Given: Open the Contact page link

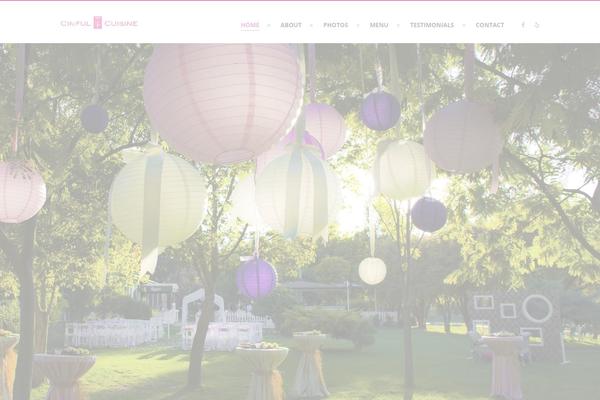Looking at the screenshot, I should click(489, 25).
